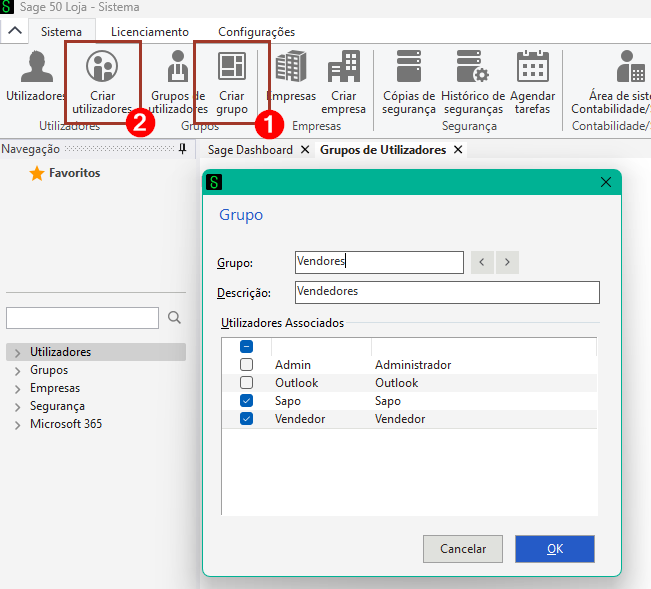Click the Grupo name input field
Viewport: 651px width, 589px height.
click(x=379, y=262)
